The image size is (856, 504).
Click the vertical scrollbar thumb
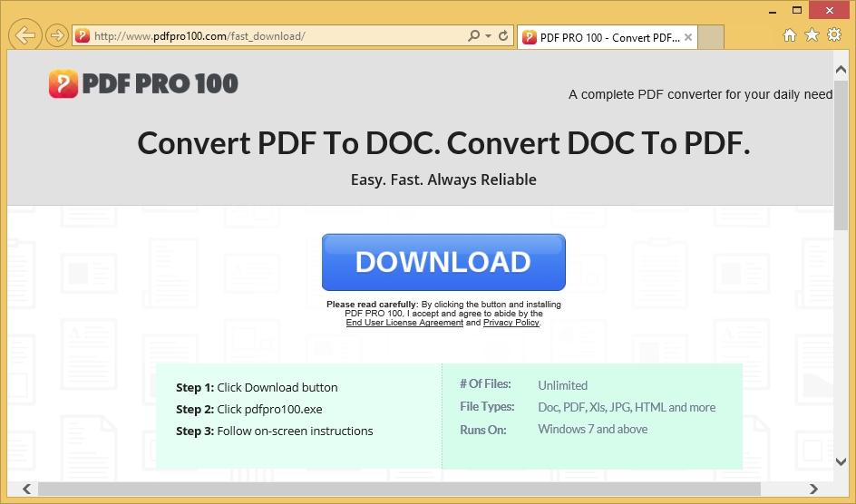(841, 155)
